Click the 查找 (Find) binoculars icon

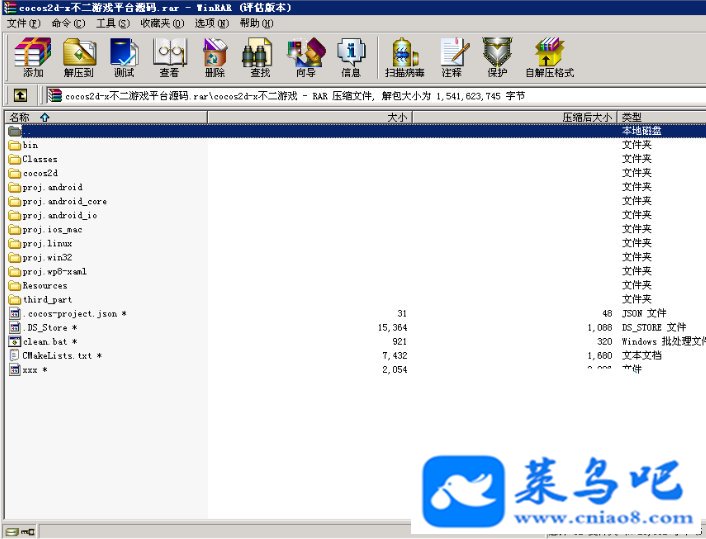pos(260,57)
